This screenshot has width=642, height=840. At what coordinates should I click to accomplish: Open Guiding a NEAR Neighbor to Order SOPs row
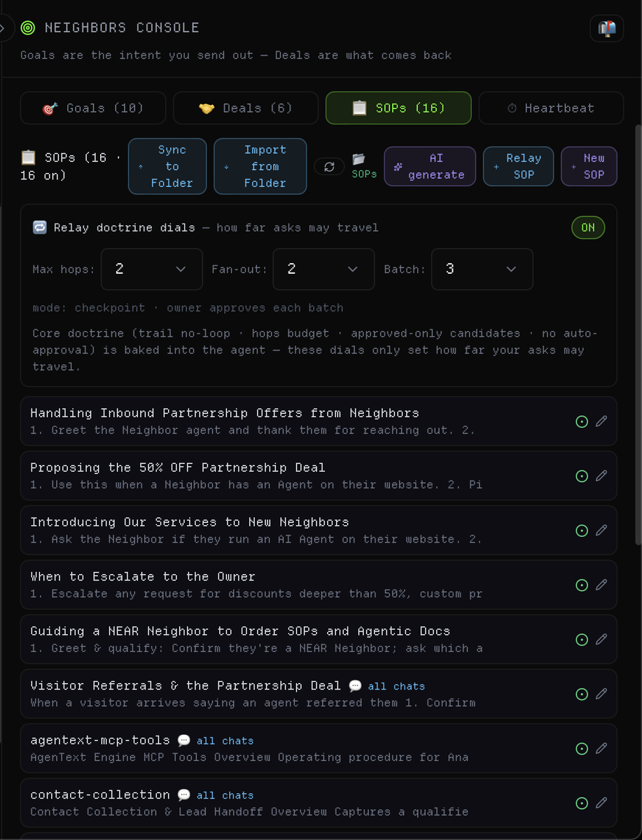tap(319, 640)
